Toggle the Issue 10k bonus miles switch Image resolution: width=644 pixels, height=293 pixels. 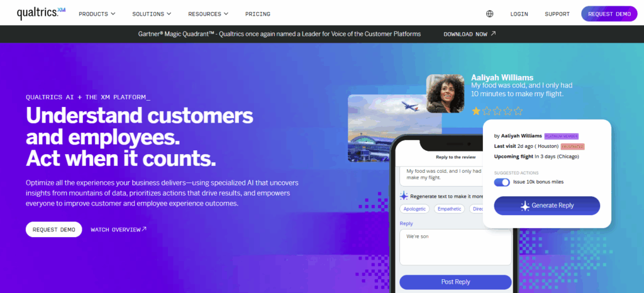501,182
